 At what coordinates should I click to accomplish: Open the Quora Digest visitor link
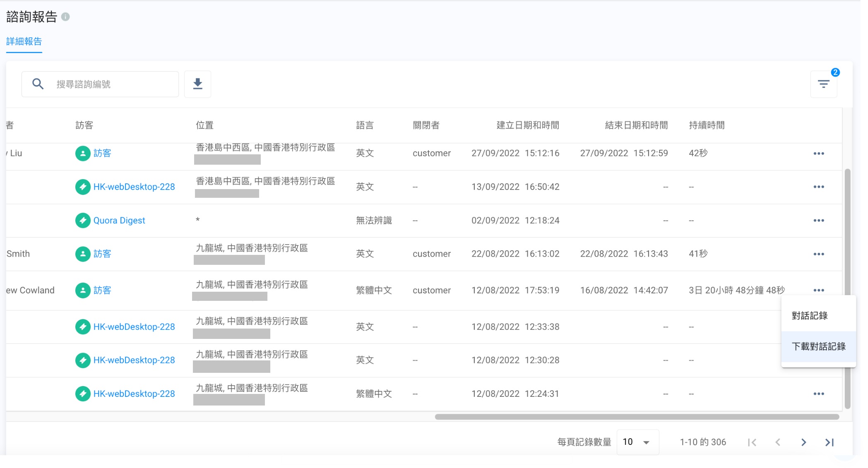tap(119, 221)
